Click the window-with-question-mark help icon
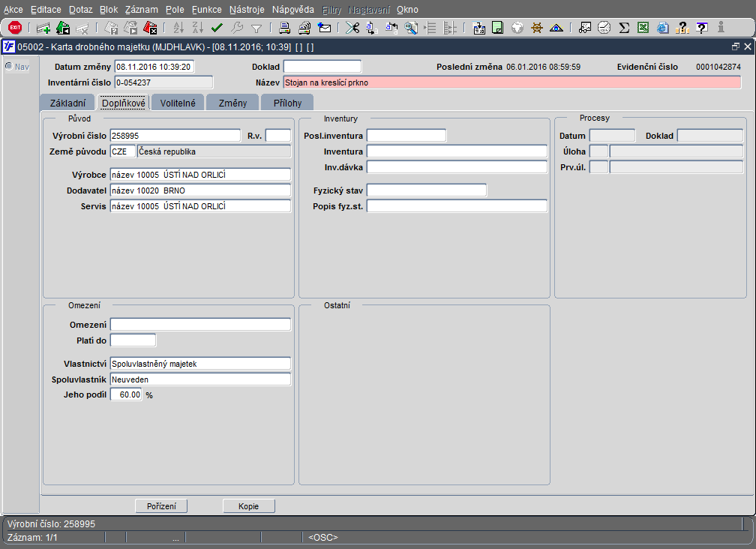This screenshot has width=756, height=549. 702,28
